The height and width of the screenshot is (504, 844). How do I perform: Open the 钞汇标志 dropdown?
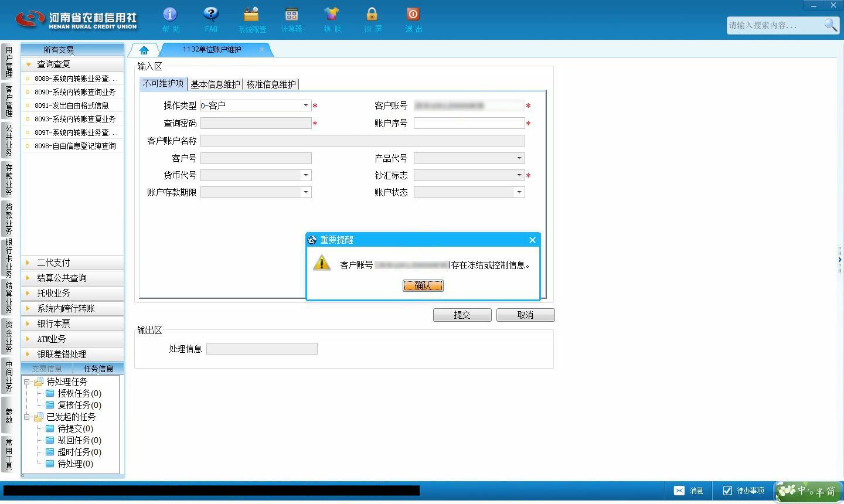(x=519, y=175)
